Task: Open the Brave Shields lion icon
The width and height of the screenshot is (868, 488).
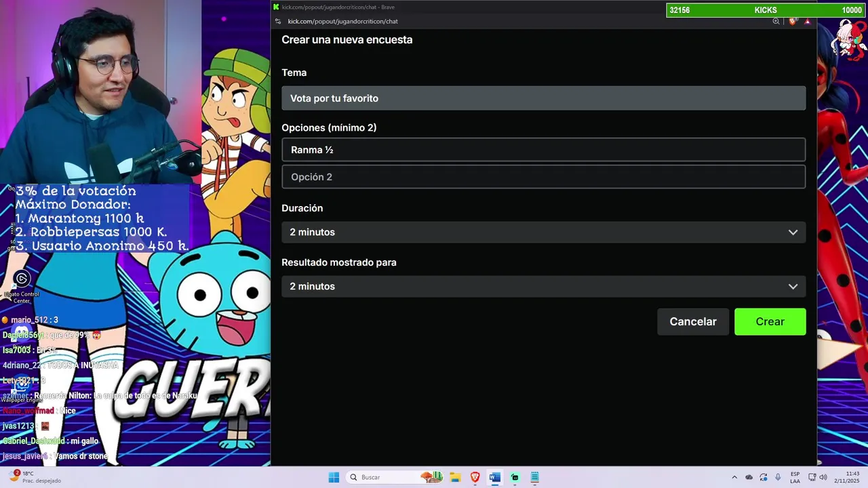Action: pyautogui.click(x=793, y=22)
